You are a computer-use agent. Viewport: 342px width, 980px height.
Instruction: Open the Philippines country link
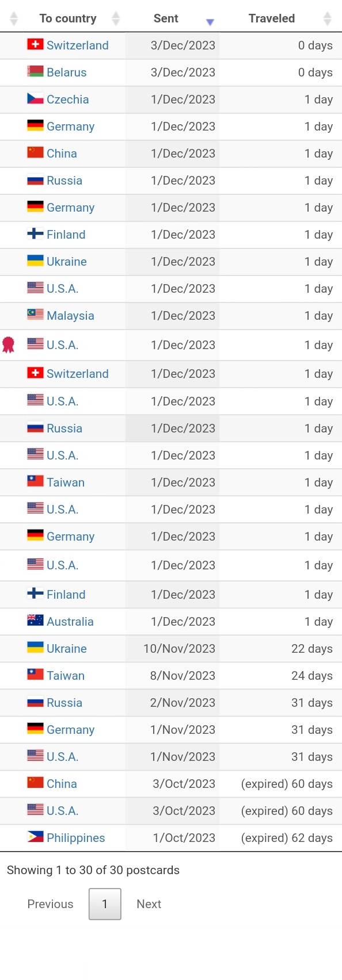point(76,838)
